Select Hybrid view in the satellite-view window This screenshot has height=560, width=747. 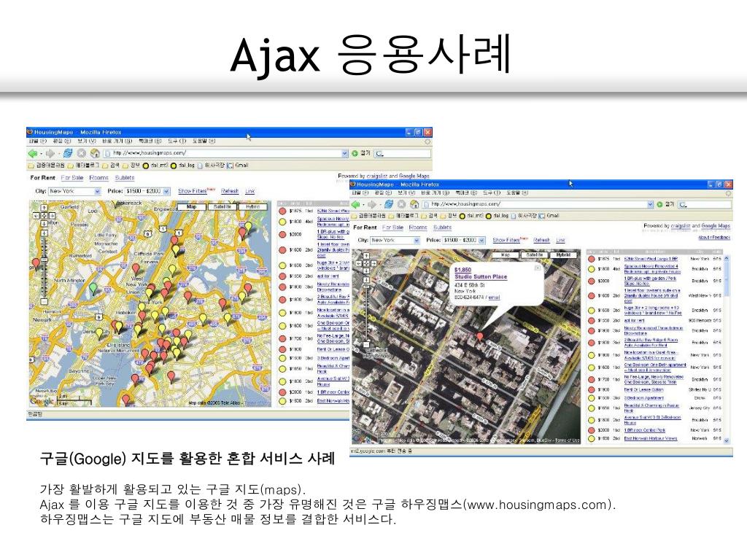[563, 255]
